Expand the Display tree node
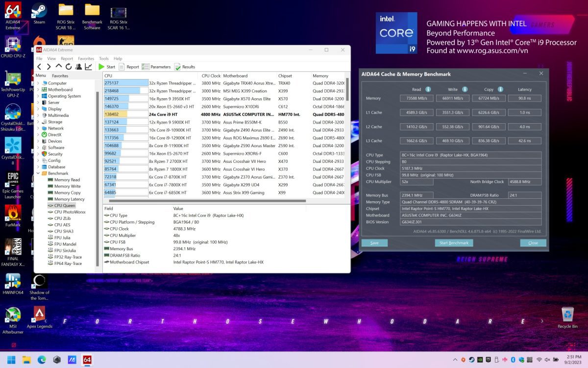 pyautogui.click(x=38, y=109)
